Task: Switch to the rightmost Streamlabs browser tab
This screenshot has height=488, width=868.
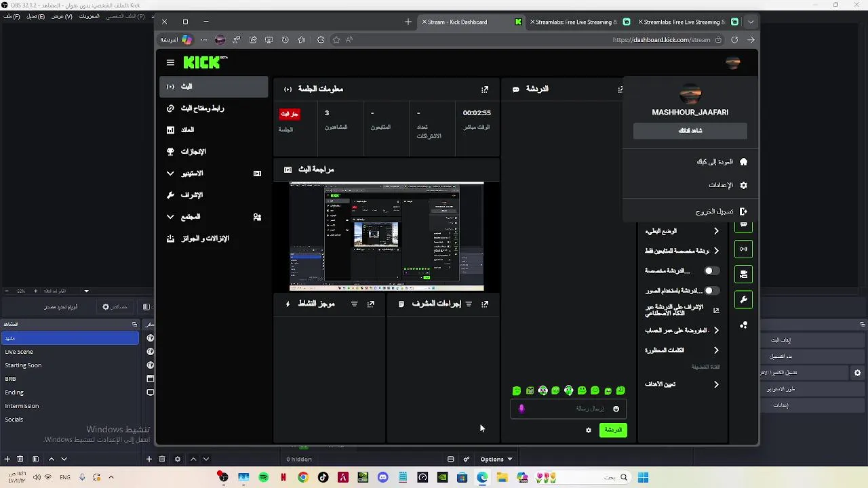Action: 688,22
